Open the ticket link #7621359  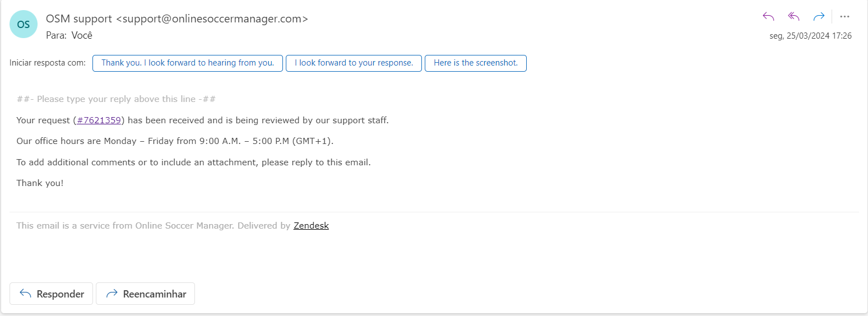coord(99,120)
